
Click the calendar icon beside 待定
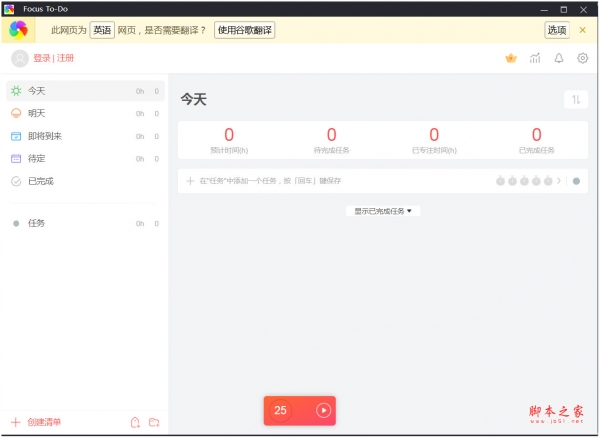click(16, 159)
